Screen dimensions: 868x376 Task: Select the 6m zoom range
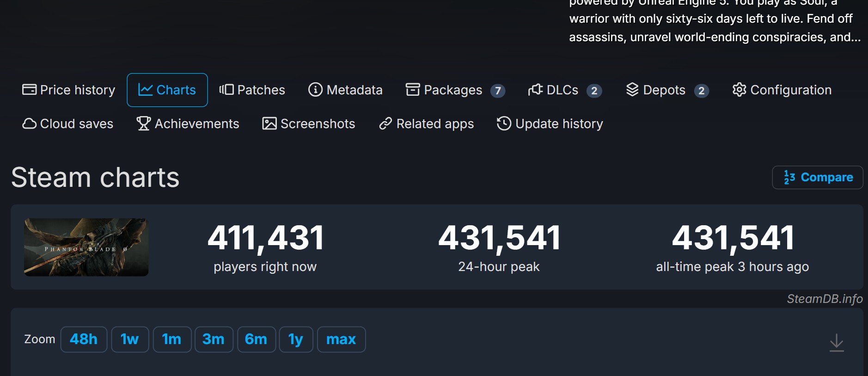[257, 339]
